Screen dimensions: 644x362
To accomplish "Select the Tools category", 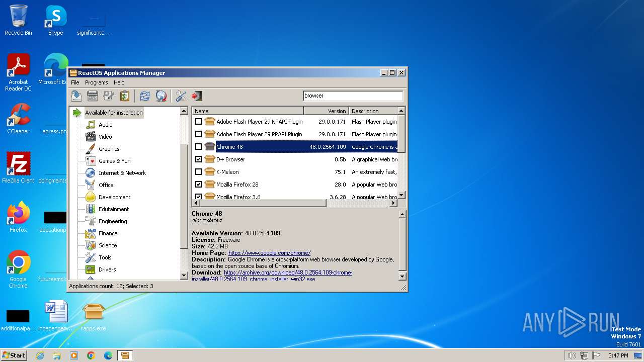I will click(x=105, y=257).
